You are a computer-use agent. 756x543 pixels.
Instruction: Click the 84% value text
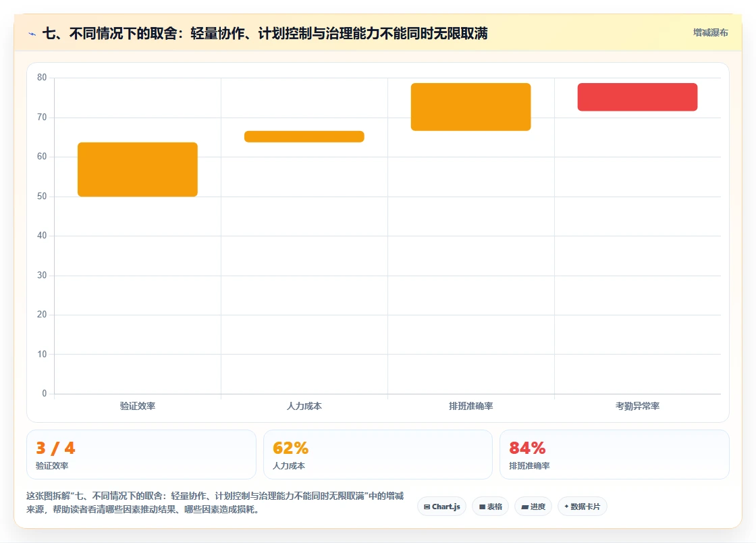click(x=527, y=448)
